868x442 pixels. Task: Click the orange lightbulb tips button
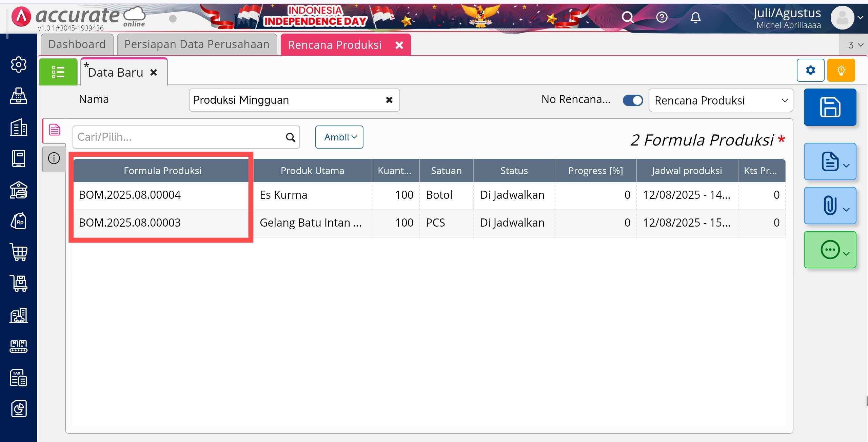pos(841,70)
